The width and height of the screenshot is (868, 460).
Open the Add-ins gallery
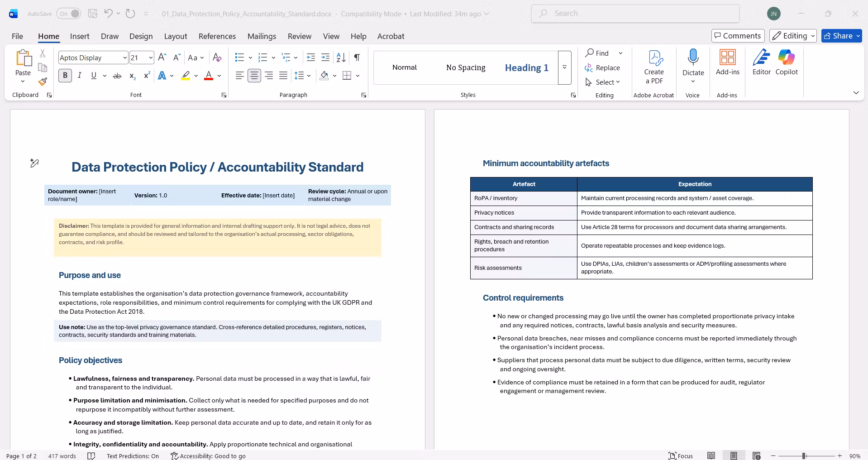click(x=728, y=62)
